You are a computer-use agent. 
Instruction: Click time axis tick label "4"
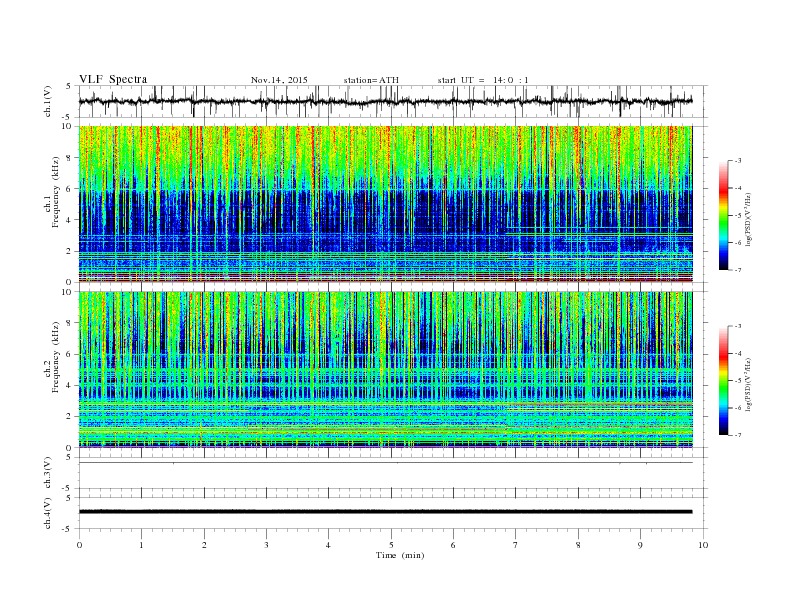[328, 545]
